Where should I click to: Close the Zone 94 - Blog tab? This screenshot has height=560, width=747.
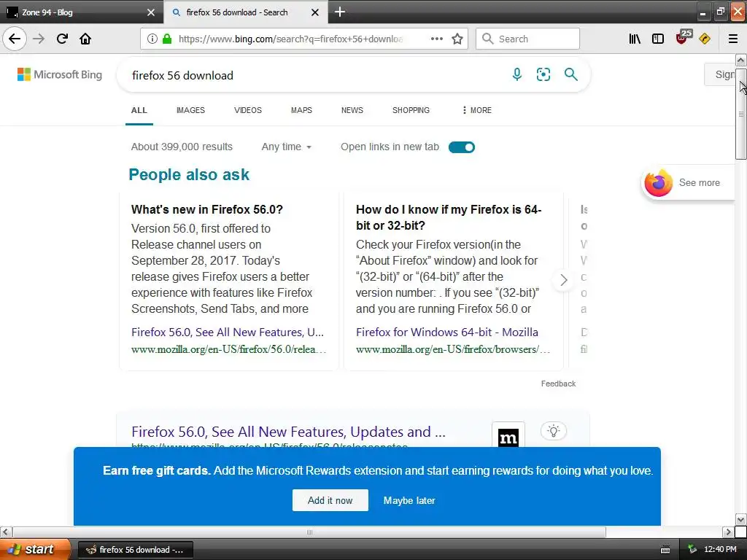tap(151, 12)
